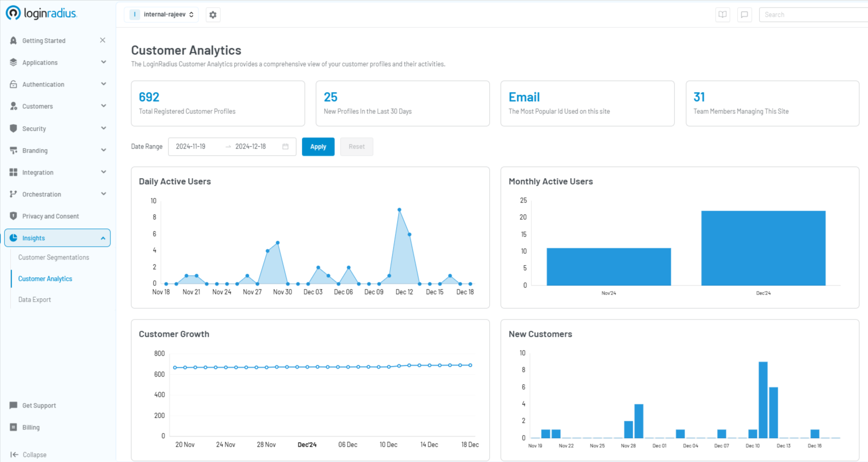Viewport: 868px width, 462px height.
Task: Click the Privacy and Consent shield icon
Action: coord(14,216)
